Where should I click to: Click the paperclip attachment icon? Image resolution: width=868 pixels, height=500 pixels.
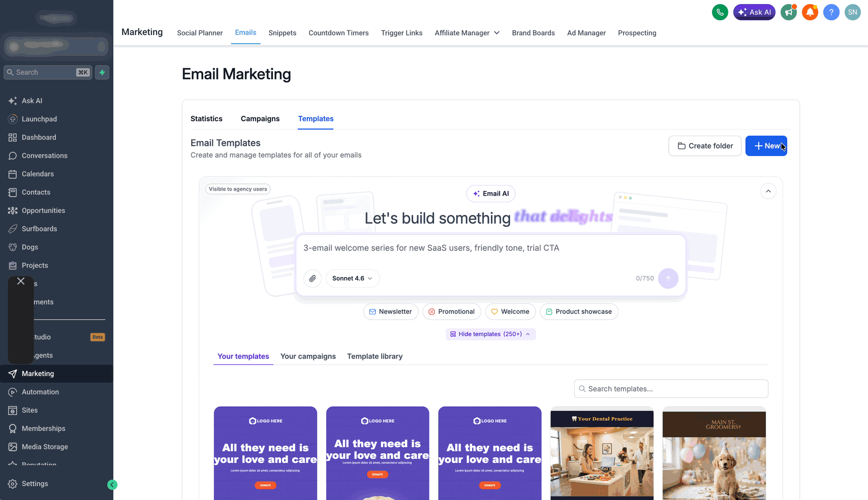313,278
